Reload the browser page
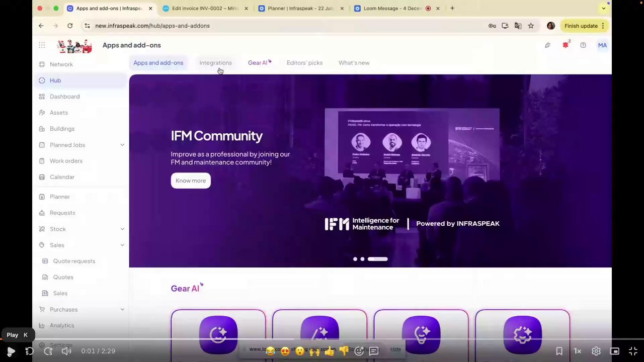The height and width of the screenshot is (362, 644). 70,26
